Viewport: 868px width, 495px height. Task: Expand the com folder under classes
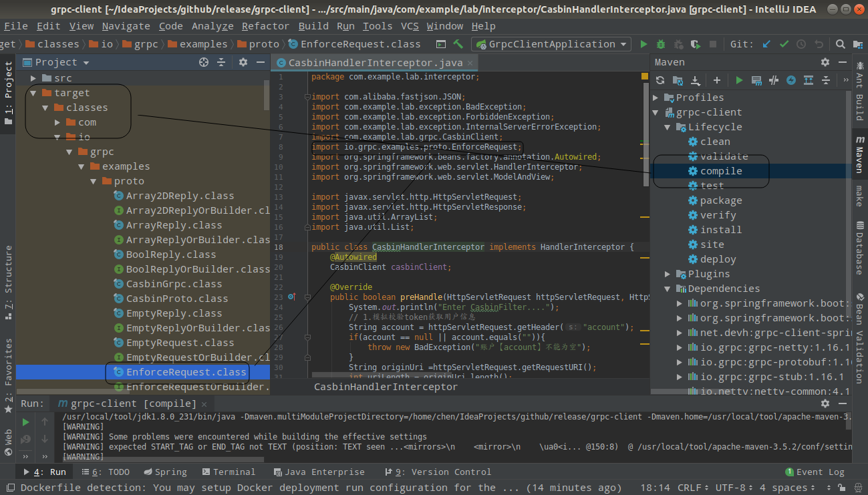(x=57, y=122)
